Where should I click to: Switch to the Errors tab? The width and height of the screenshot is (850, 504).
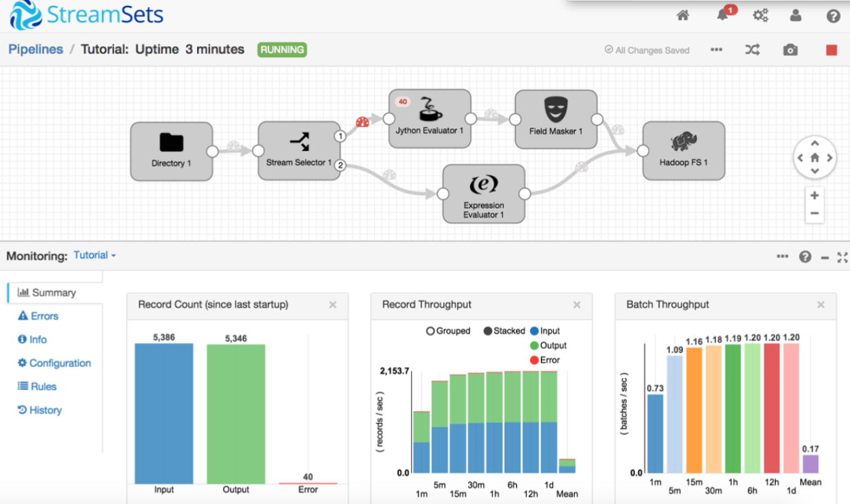pos(41,316)
